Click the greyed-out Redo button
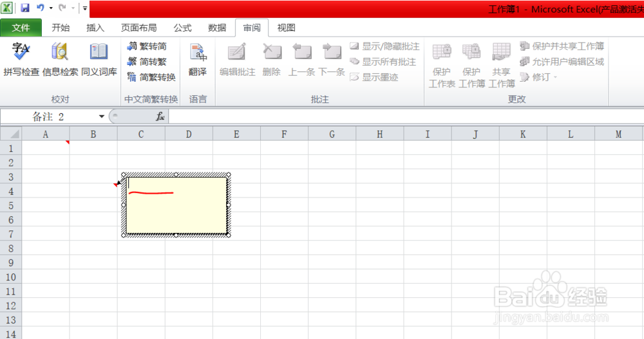Screen dimensions: 644x339 click(x=62, y=8)
